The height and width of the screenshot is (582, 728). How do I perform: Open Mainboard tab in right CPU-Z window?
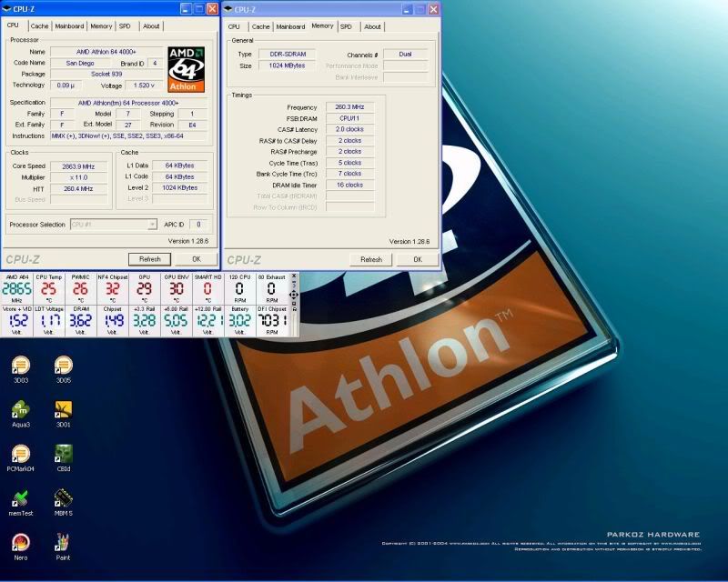(290, 27)
